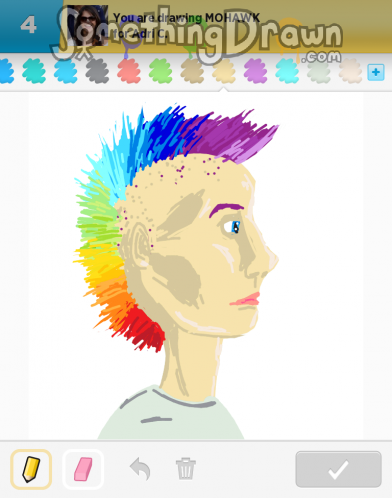Select the yellow pencil drawing tool
The height and width of the screenshot is (498, 392).
31,469
